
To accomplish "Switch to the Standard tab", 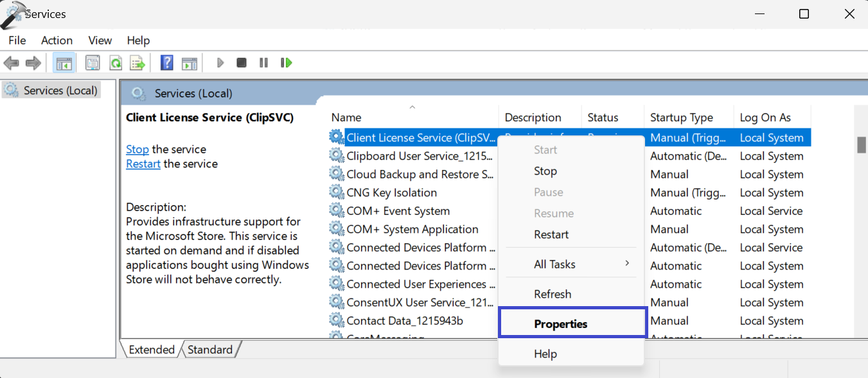I will point(210,350).
